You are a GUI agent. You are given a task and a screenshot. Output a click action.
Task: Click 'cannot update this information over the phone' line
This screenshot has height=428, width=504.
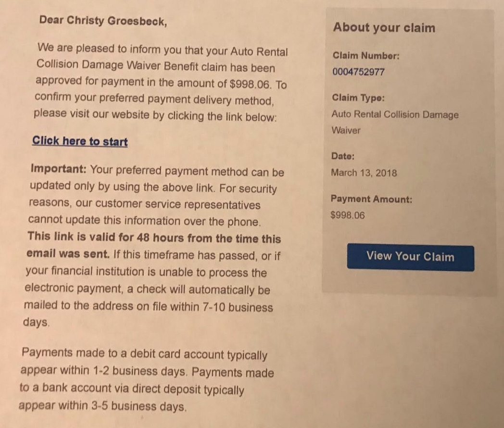tap(144, 221)
